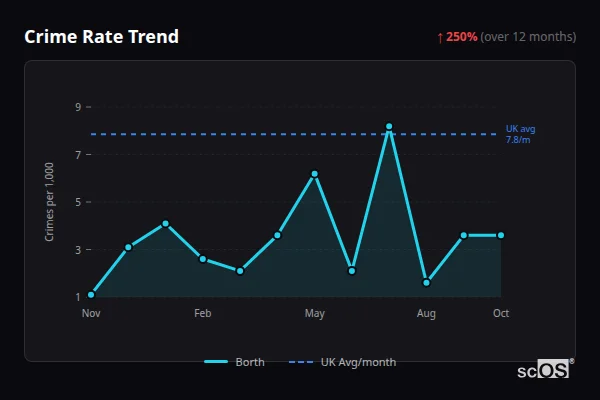Click the y-axis value 1

[x=78, y=297]
